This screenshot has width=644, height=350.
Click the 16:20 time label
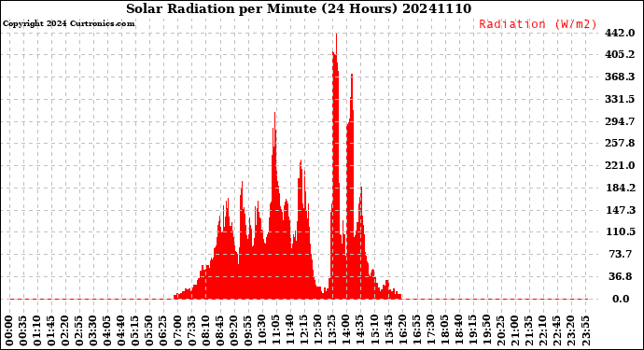[x=402, y=331]
